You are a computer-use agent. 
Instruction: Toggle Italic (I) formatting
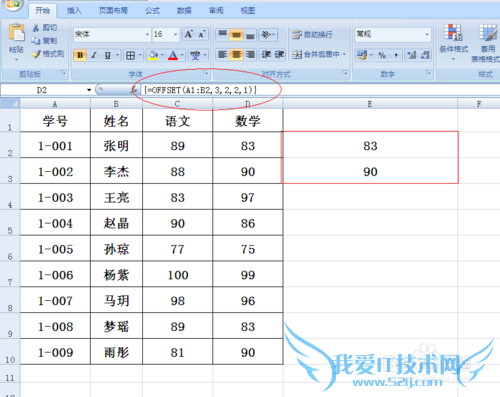pyautogui.click(x=94, y=55)
